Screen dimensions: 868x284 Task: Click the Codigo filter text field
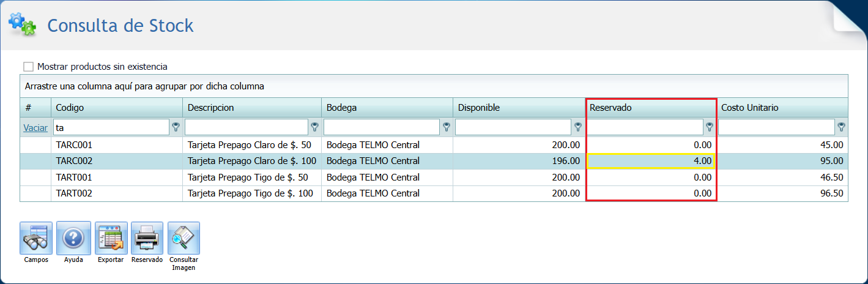click(x=111, y=127)
